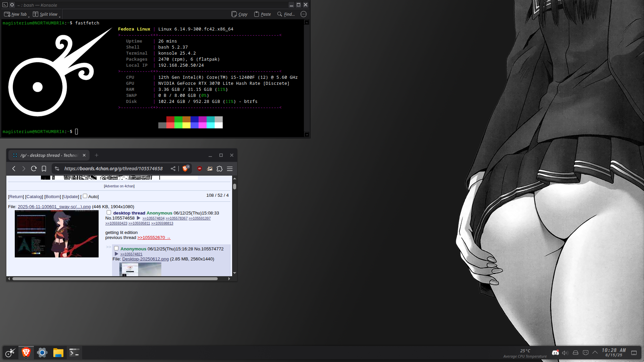Click the Update link

click(x=71, y=197)
